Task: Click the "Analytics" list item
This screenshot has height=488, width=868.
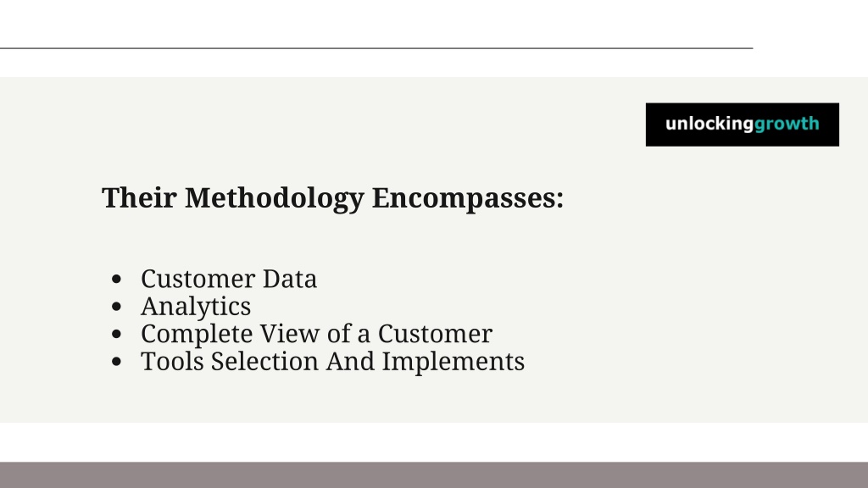Action: (196, 307)
